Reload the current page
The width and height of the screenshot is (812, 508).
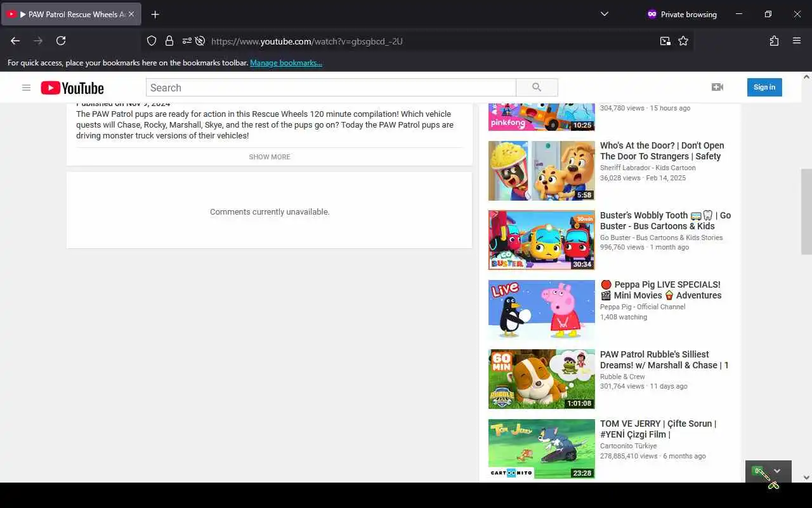click(x=61, y=41)
